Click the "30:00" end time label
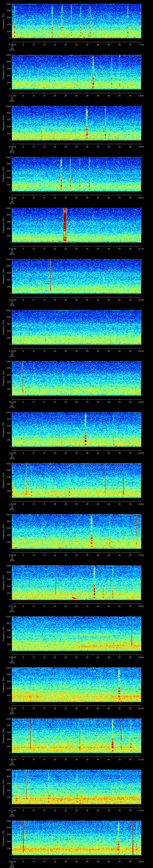This screenshot has width=153, height=868. pyautogui.click(x=141, y=708)
